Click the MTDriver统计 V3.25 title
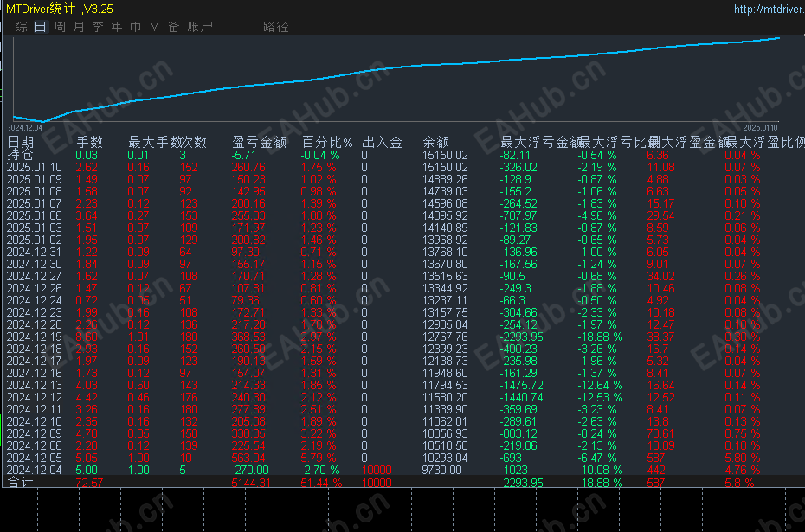This screenshot has width=805, height=532. coord(60,9)
